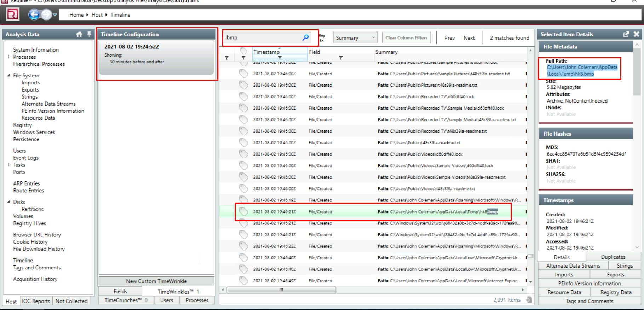Open the IOC Reports tab
This screenshot has width=644, height=310.
point(36,301)
